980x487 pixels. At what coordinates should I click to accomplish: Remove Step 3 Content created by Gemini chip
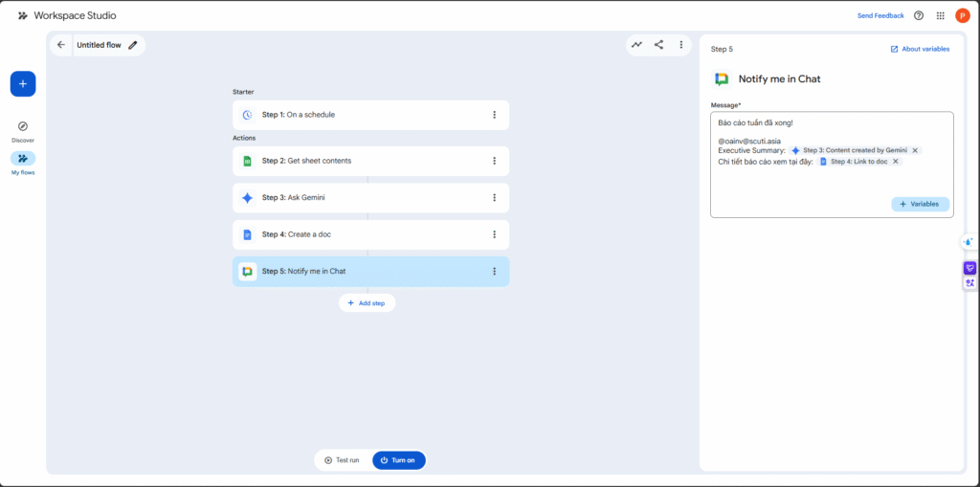click(915, 150)
